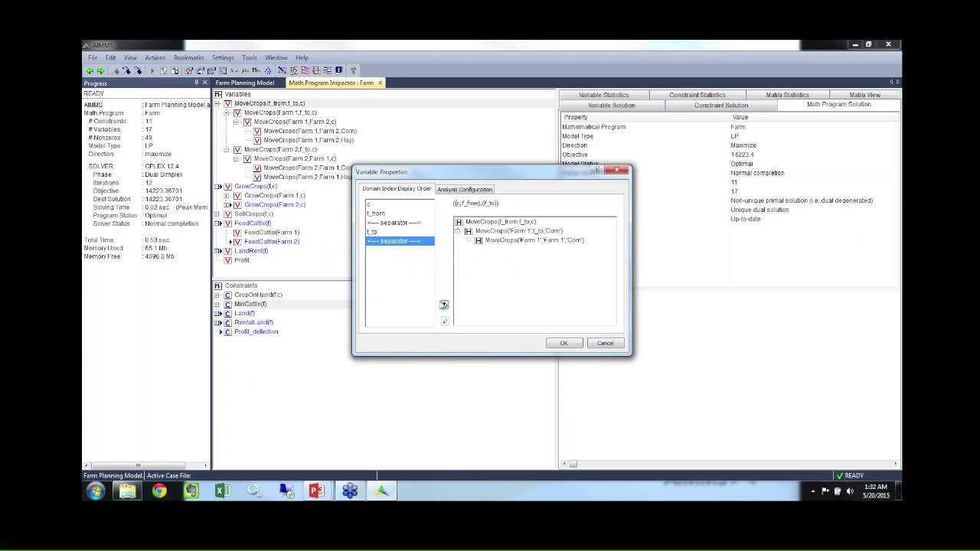Viewport: 980px width, 551px height.
Task: Select FeedCattle(Farm 1) row
Action: click(272, 233)
